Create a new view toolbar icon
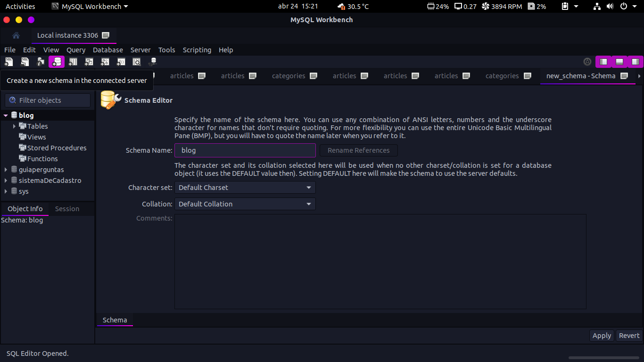 tap(89, 62)
